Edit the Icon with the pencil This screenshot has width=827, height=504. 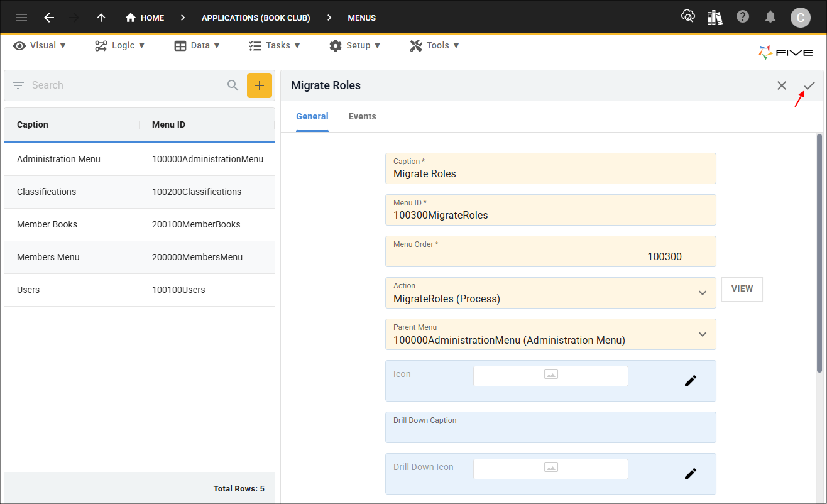coord(691,381)
